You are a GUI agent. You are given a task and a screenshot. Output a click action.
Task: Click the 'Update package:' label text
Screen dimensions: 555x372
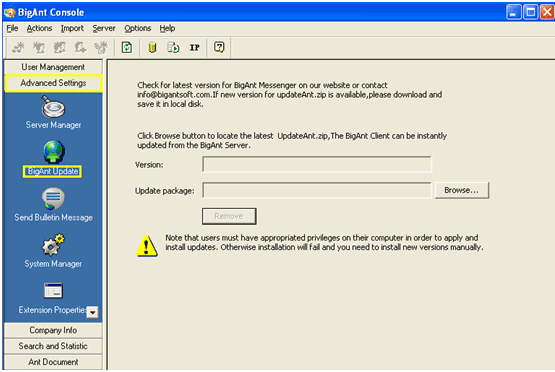165,191
